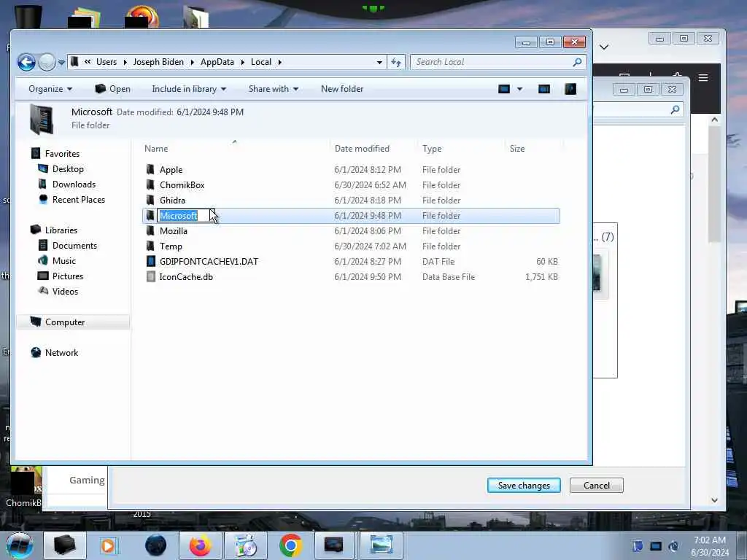Viewport: 747px width, 560px height.
Task: Click the chevron down in background browser
Action: point(604,47)
